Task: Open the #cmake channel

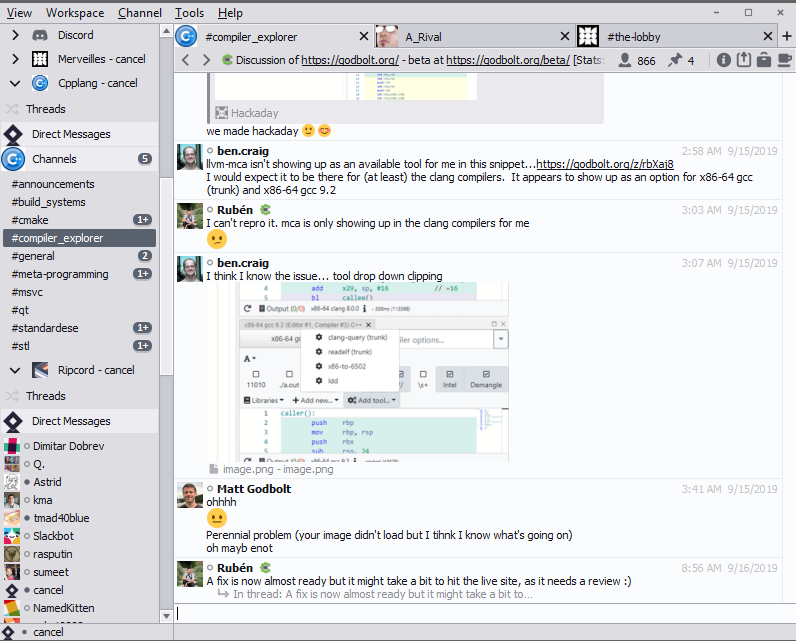Action: (x=80, y=220)
